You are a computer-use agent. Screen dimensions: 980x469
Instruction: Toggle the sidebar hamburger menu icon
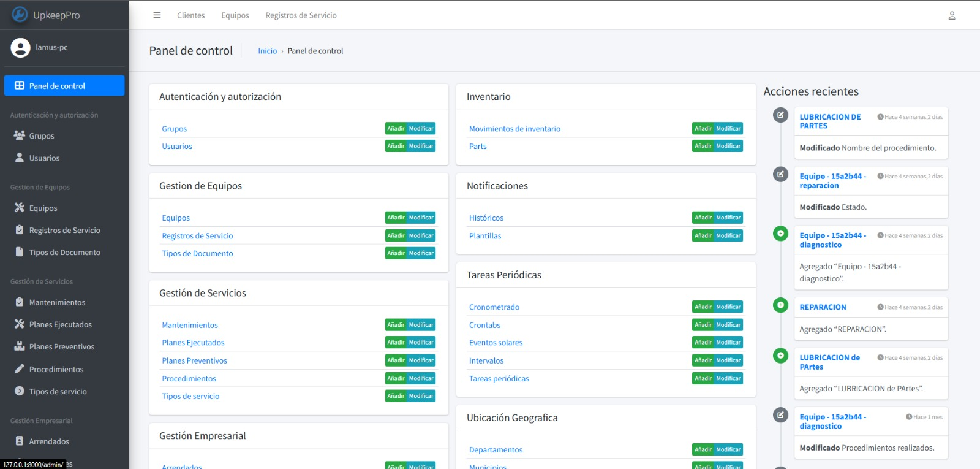(157, 15)
